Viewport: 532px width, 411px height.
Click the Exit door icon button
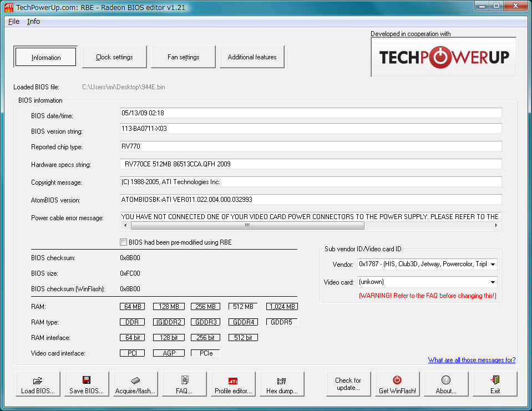tap(495, 384)
